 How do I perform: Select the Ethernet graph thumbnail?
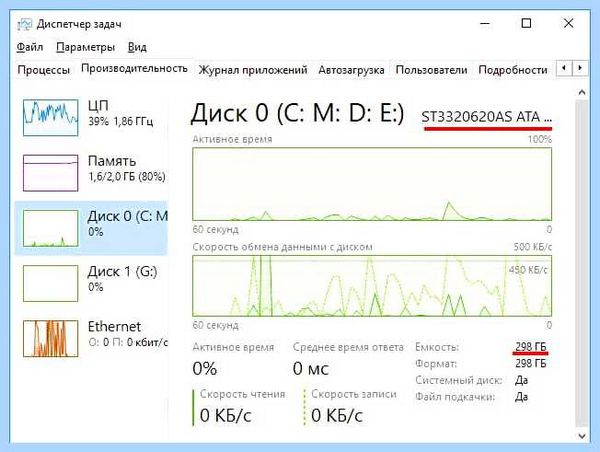(51, 339)
